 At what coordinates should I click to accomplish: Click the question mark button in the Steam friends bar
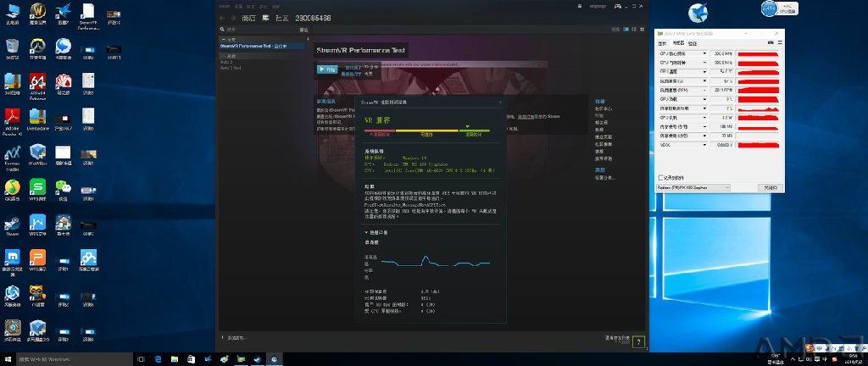coord(638,342)
